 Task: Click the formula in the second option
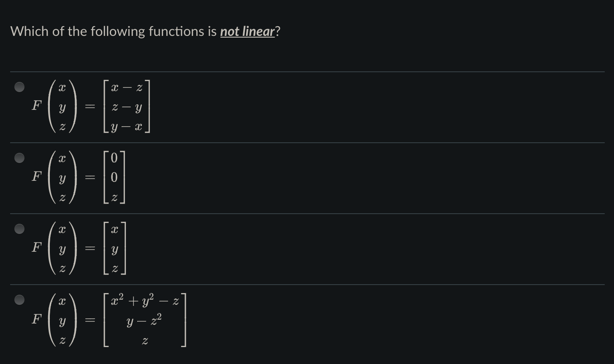(x=80, y=178)
